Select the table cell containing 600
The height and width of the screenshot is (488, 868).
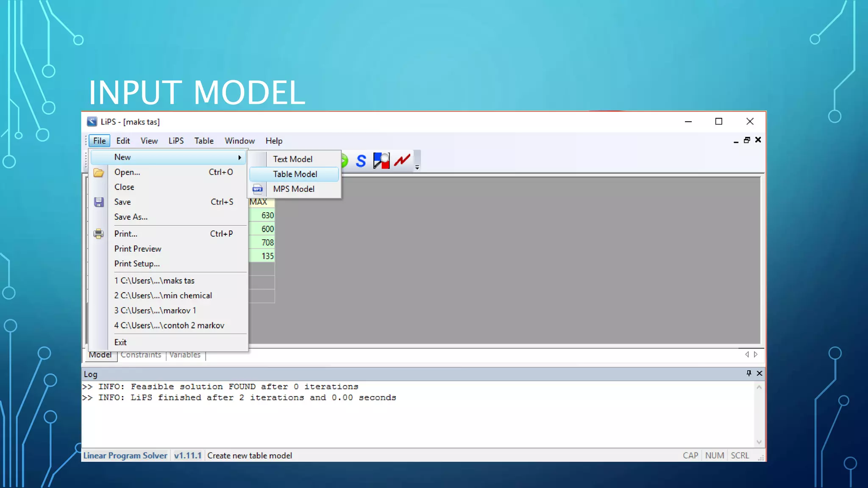coord(262,229)
